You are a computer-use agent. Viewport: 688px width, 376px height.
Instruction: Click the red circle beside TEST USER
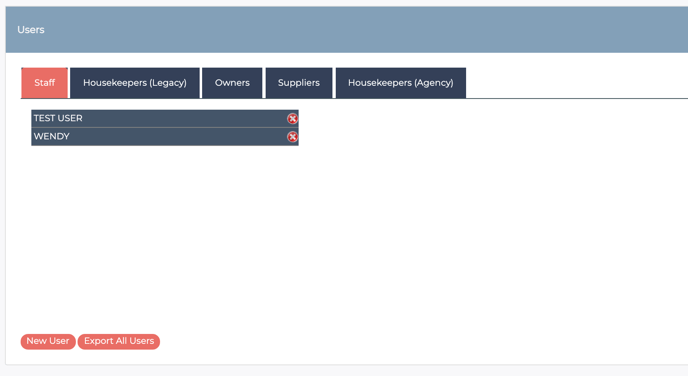(x=292, y=118)
